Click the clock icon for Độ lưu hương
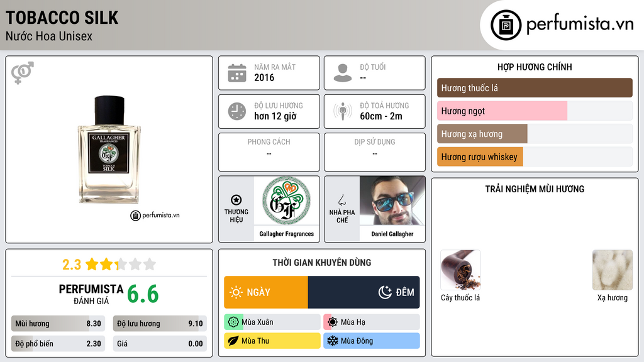 (x=237, y=111)
